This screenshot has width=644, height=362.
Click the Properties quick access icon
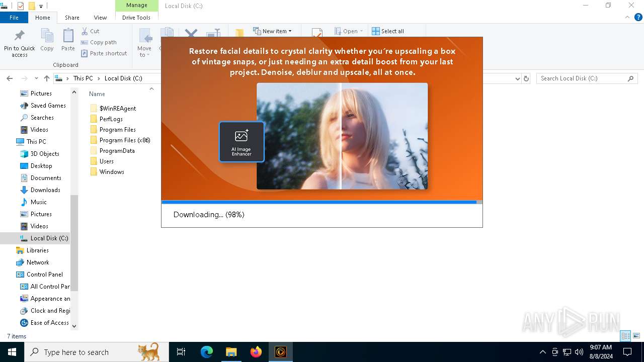pos(21,6)
